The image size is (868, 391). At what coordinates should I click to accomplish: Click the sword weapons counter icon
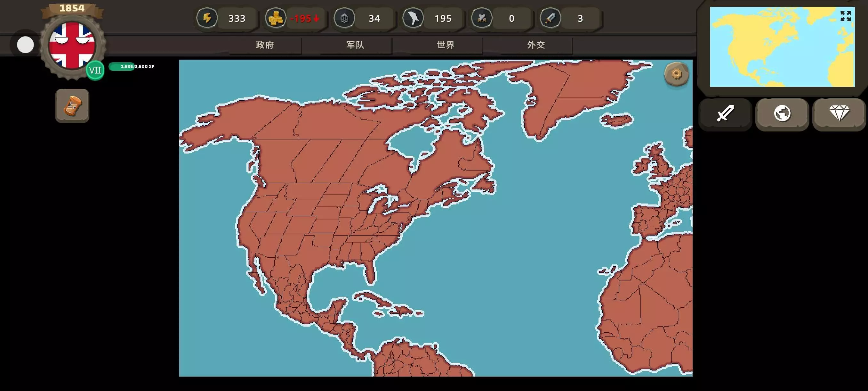tap(550, 18)
